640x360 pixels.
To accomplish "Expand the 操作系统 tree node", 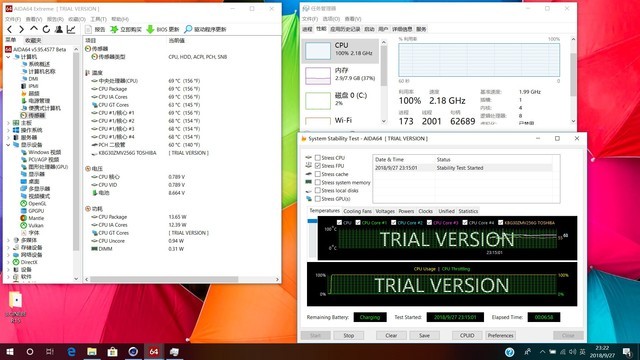I will (9, 130).
